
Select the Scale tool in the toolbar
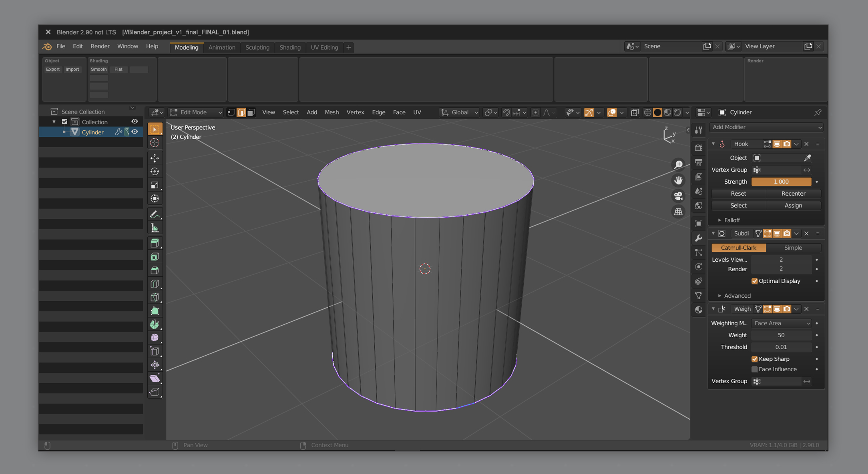pos(155,185)
